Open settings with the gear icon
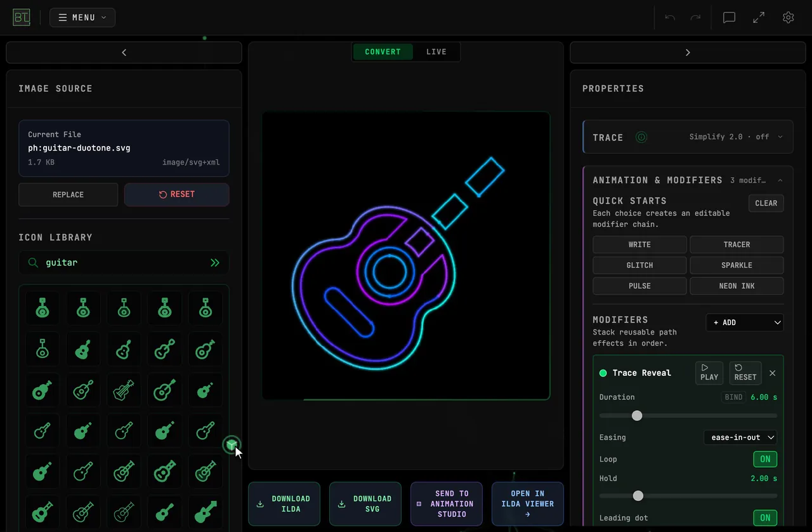Viewport: 812px width, 532px height. 789,18
